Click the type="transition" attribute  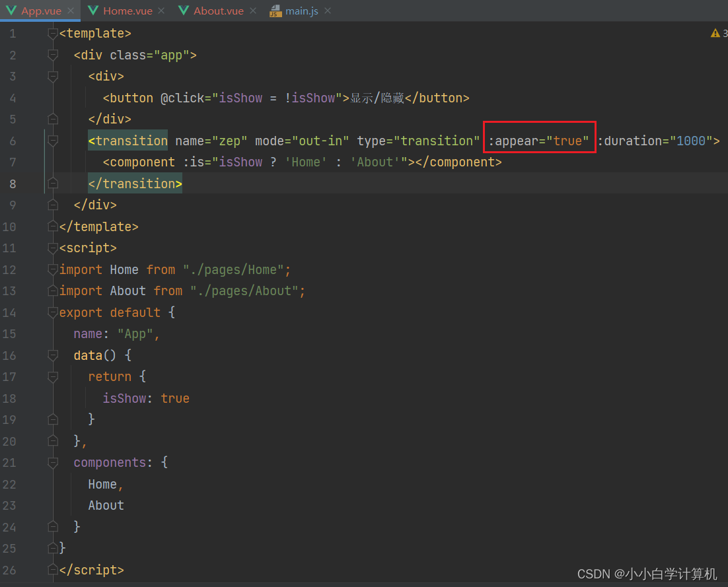418,141
